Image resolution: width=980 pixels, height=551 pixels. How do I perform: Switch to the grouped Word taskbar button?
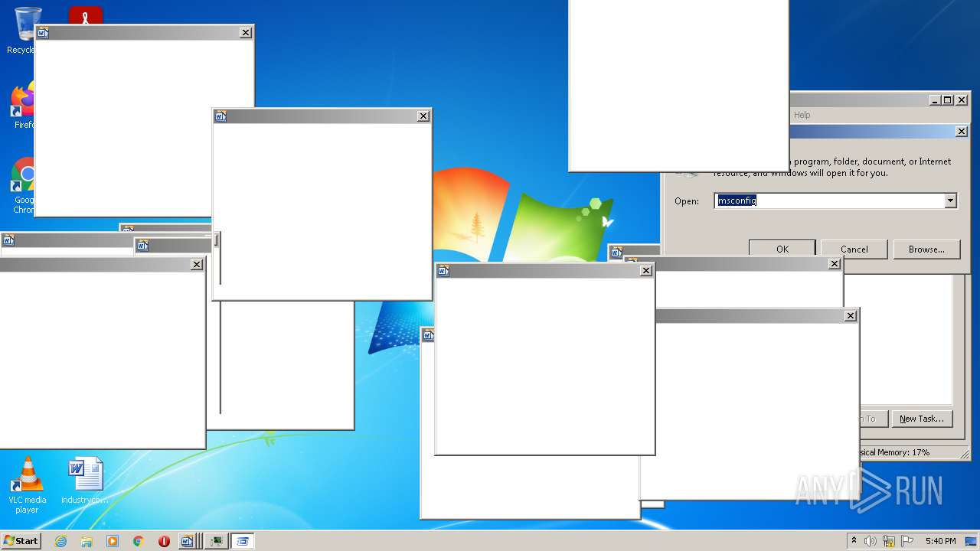[x=189, y=541]
